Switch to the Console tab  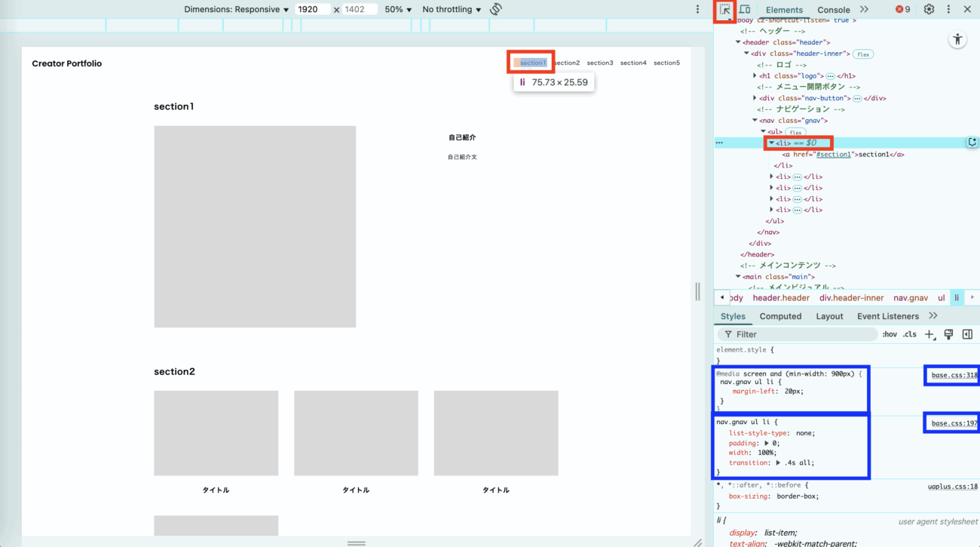833,10
